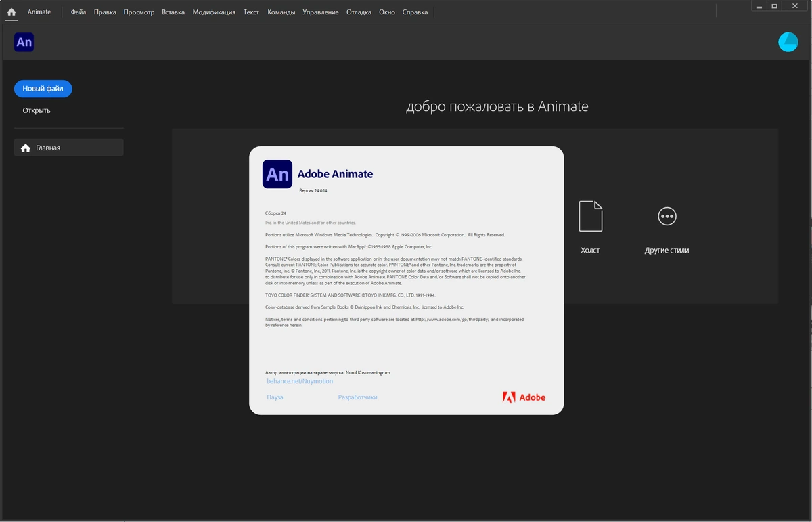This screenshot has height=522, width=812.
Task: Create a document with Новый файл button
Action: [x=43, y=89]
